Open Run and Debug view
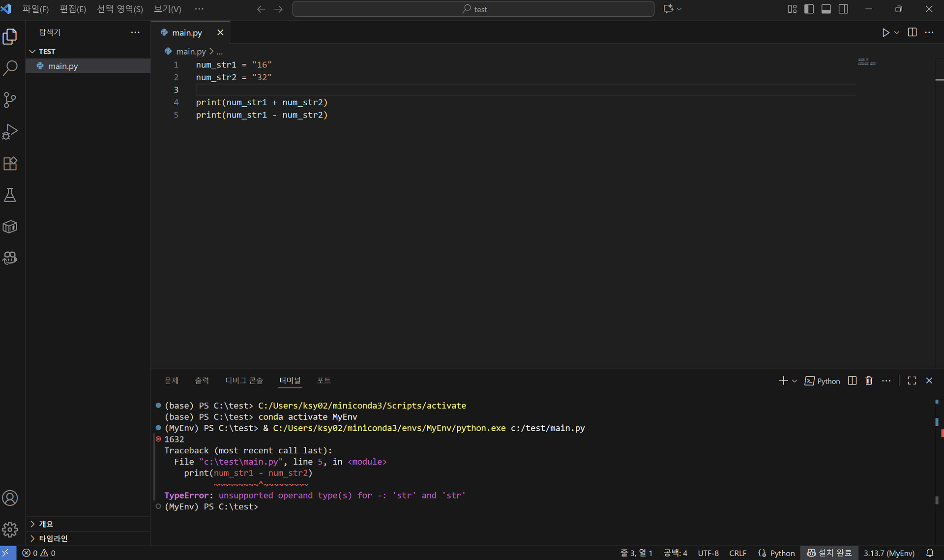Screen dimensions: 944x560 [10, 132]
